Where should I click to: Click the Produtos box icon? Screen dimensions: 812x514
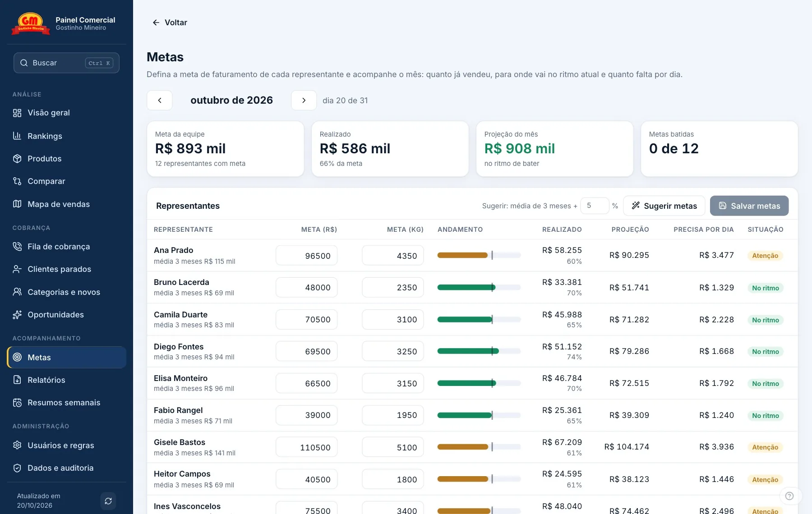pyautogui.click(x=17, y=159)
